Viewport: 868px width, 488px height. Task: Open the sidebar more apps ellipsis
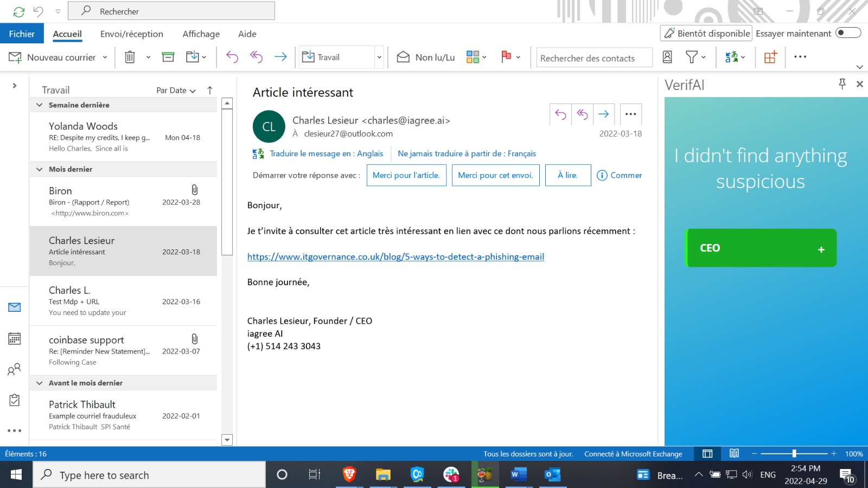click(15, 431)
